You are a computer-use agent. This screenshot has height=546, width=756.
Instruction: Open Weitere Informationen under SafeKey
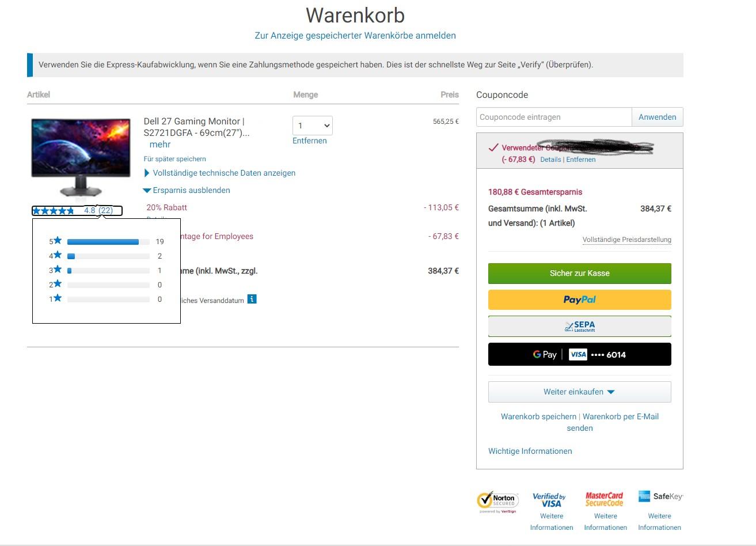click(x=660, y=522)
